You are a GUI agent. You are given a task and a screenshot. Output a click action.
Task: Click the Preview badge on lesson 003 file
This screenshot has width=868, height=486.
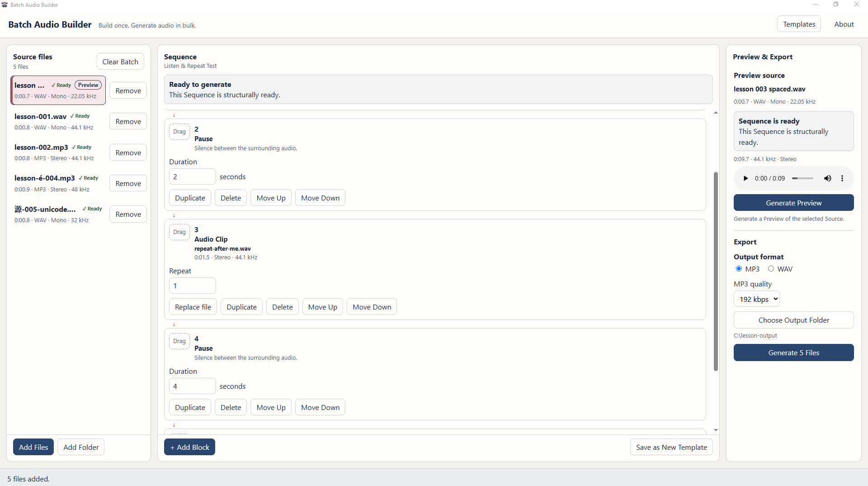pyautogui.click(x=88, y=85)
